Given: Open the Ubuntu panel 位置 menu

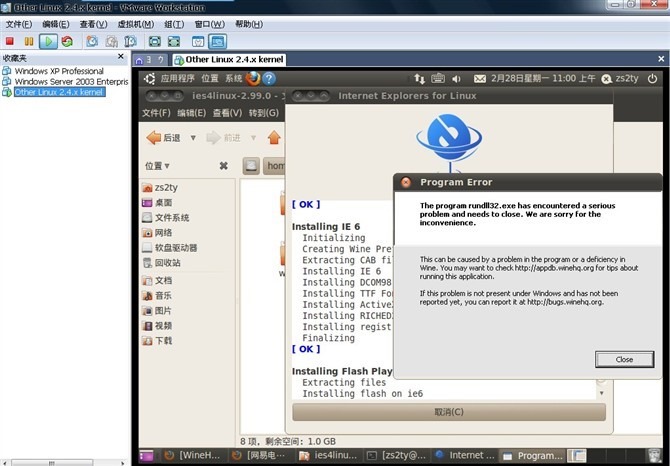Looking at the screenshot, I should [210, 79].
